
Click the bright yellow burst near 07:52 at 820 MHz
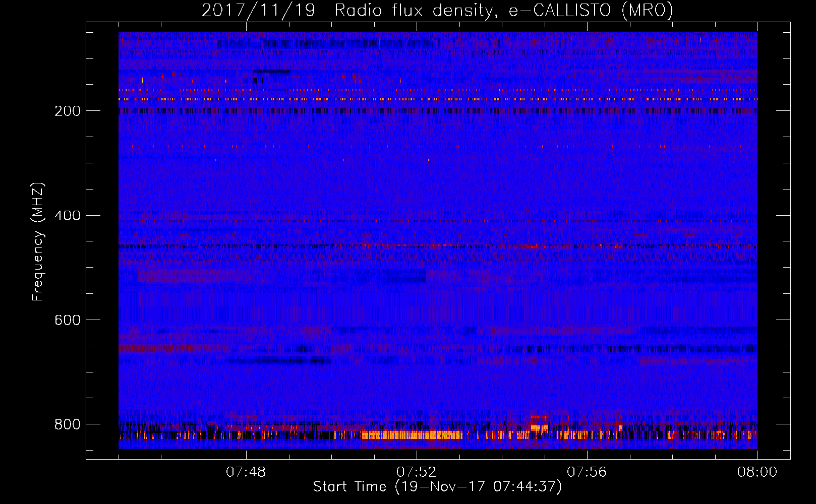click(x=412, y=434)
